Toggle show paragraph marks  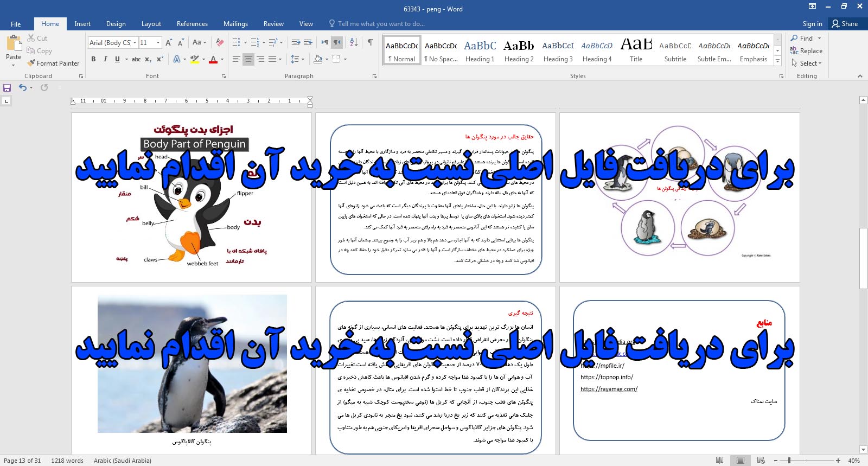coord(370,42)
